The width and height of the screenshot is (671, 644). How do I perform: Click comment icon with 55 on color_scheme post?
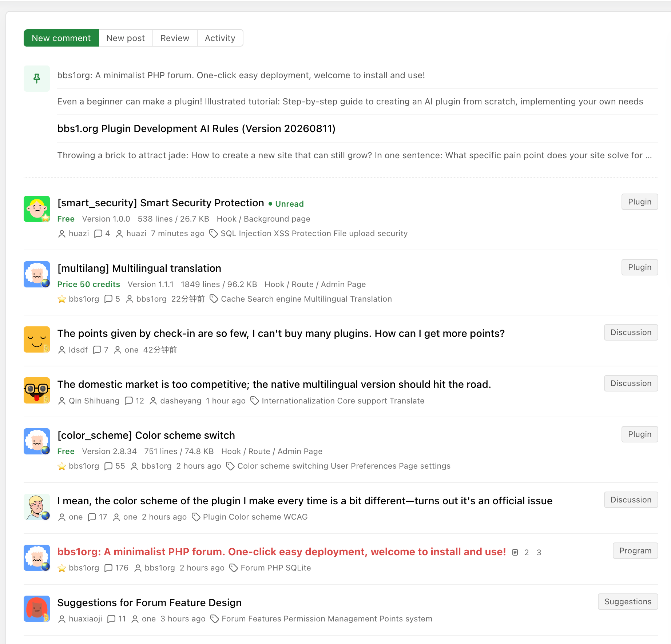point(108,466)
